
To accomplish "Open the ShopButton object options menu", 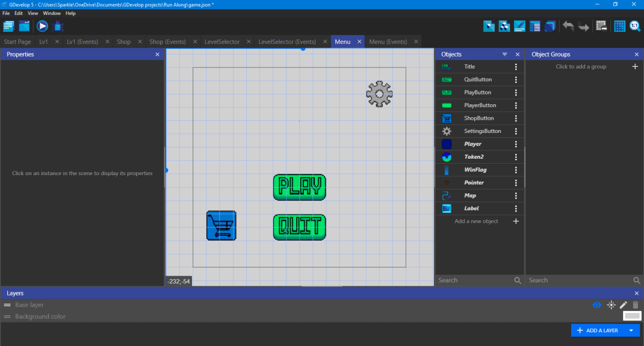I will tap(516, 118).
